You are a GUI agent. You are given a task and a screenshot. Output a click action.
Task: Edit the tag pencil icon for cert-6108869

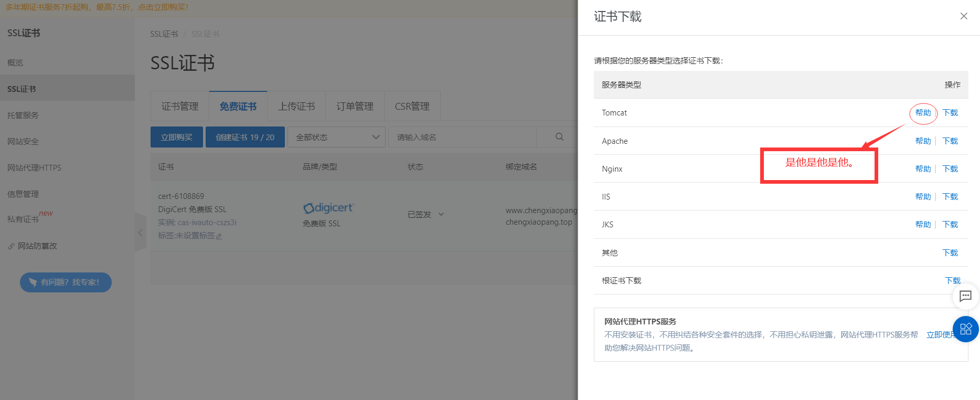(219, 236)
